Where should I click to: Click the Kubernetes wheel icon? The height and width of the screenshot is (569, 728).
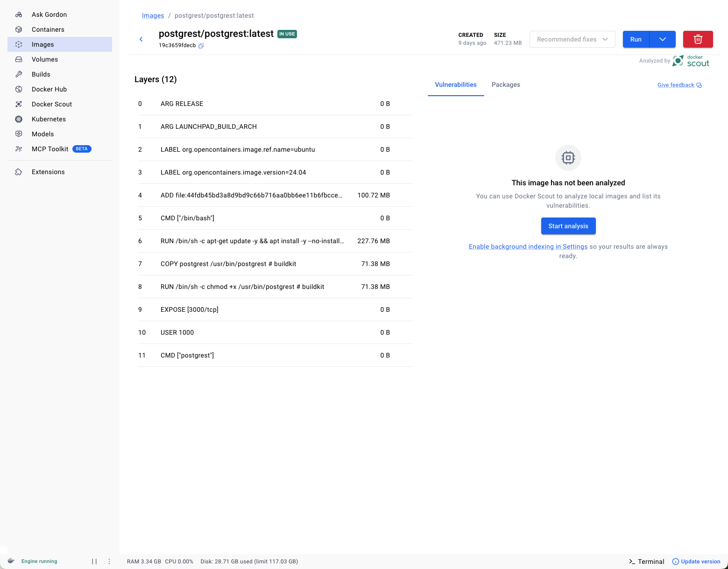[19, 119]
